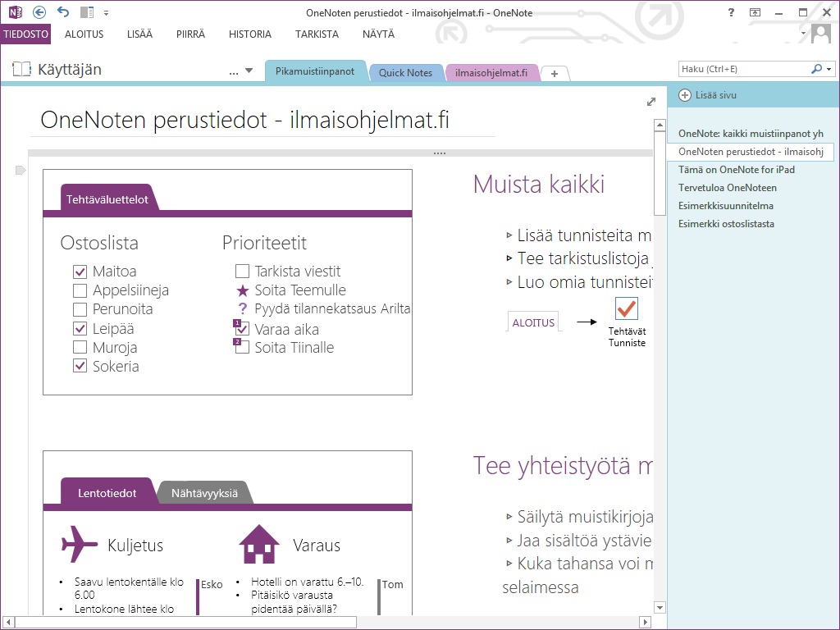This screenshot has height=630, width=840.
Task: Click the airplane Kuljetus icon
Action: click(x=80, y=544)
